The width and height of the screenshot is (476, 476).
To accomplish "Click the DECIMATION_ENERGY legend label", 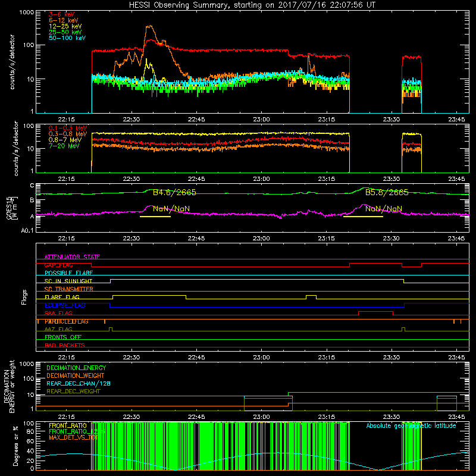I will pos(76,368).
